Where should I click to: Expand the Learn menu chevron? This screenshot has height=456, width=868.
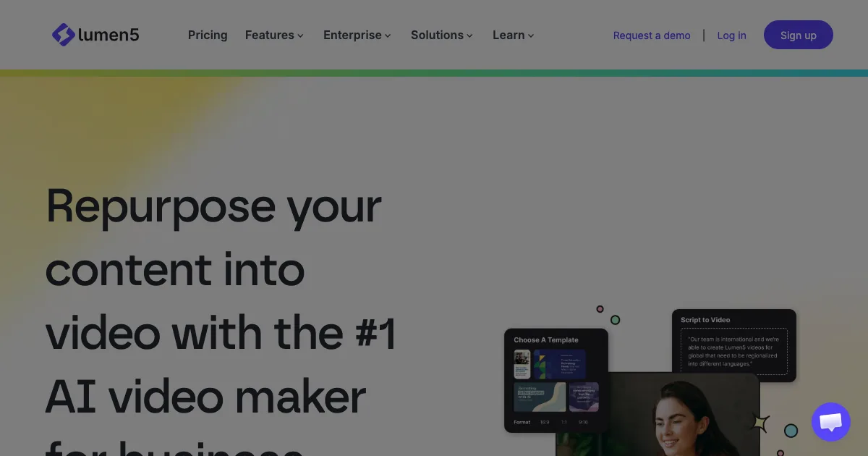coord(531,35)
